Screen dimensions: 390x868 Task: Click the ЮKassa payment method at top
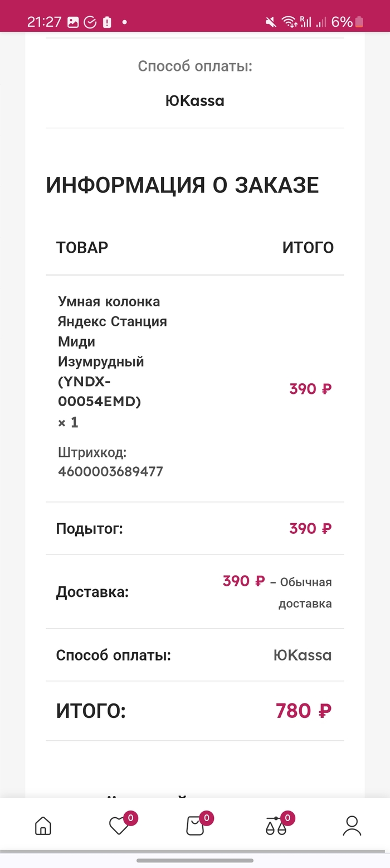tap(195, 101)
